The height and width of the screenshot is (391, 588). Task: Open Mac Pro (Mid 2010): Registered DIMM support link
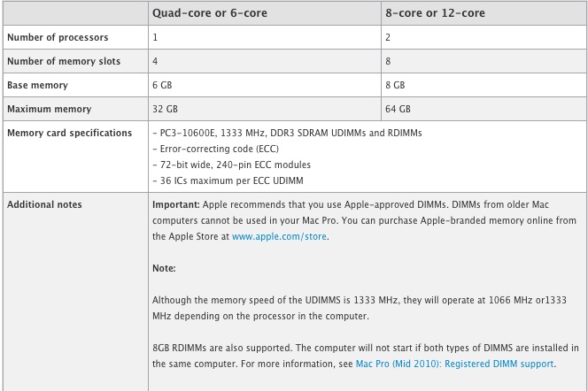click(454, 364)
